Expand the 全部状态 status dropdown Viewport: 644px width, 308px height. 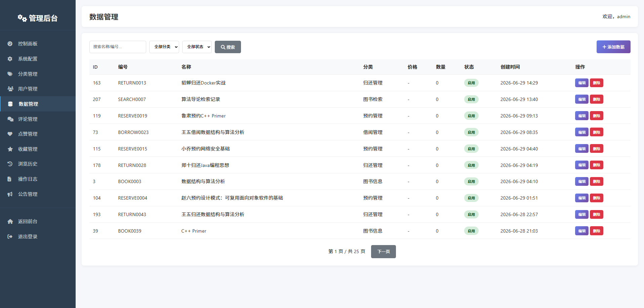[x=197, y=47]
